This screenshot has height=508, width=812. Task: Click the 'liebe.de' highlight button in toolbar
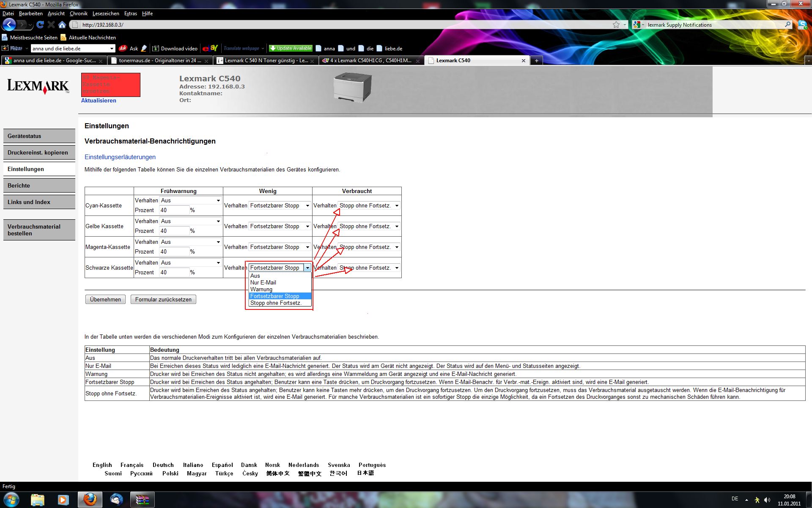[x=390, y=48]
